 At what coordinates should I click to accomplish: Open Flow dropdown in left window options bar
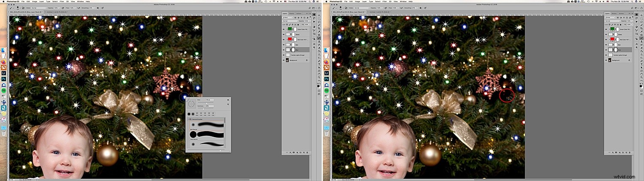click(75, 8)
